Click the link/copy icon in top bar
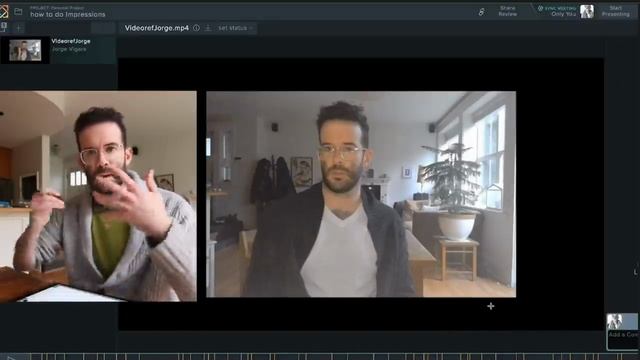The width and height of the screenshot is (640, 360). click(x=482, y=12)
